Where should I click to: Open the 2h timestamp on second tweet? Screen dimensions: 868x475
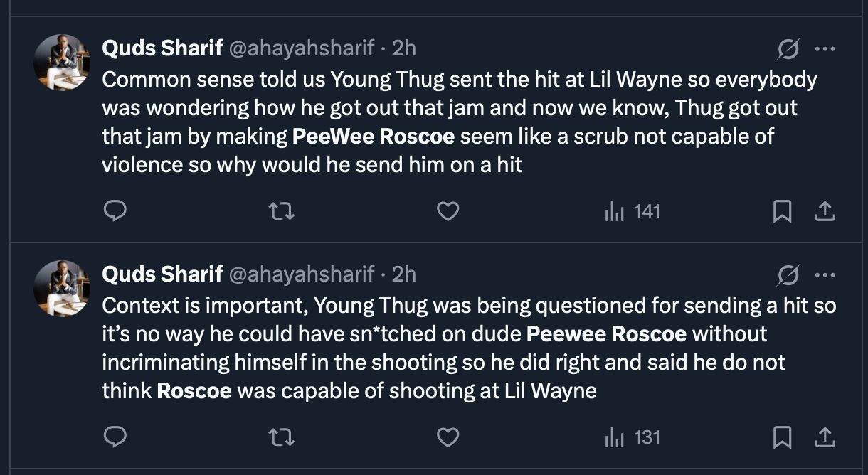(403, 274)
